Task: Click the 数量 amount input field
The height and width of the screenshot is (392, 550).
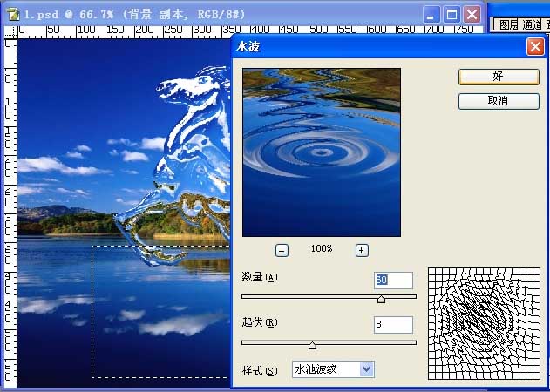Action: pyautogui.click(x=393, y=280)
